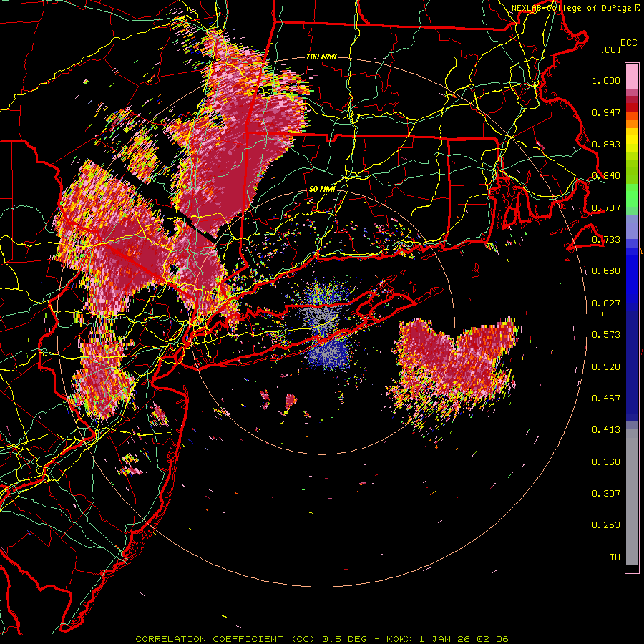Select the 0.893 legend value
This screenshot has height=644, width=644.
pos(606,144)
